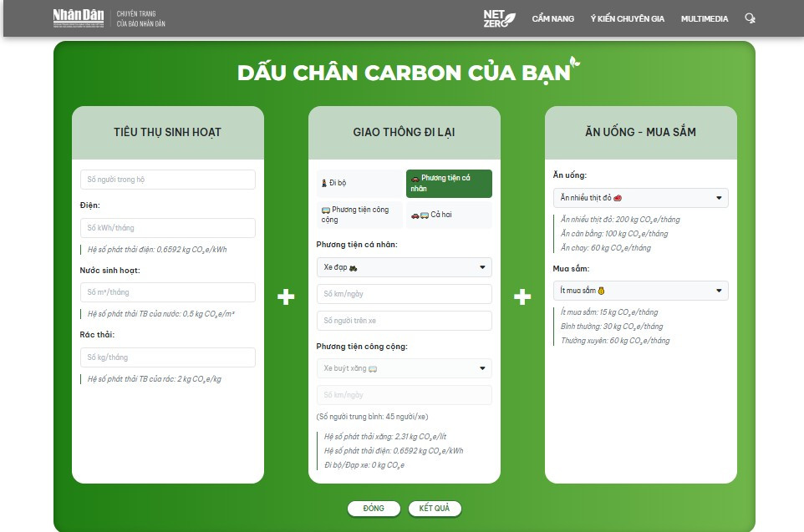
Task: Open the Multimedia menu item
Action: 704,18
